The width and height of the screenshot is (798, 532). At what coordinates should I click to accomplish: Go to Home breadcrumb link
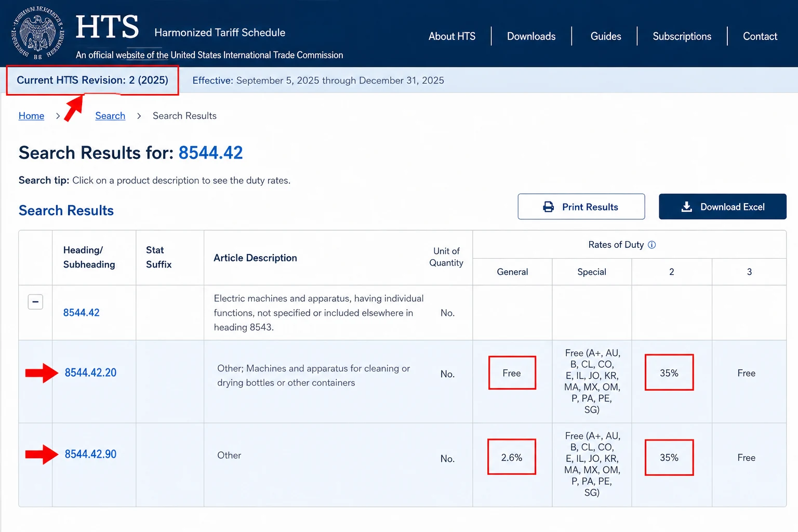pos(31,116)
